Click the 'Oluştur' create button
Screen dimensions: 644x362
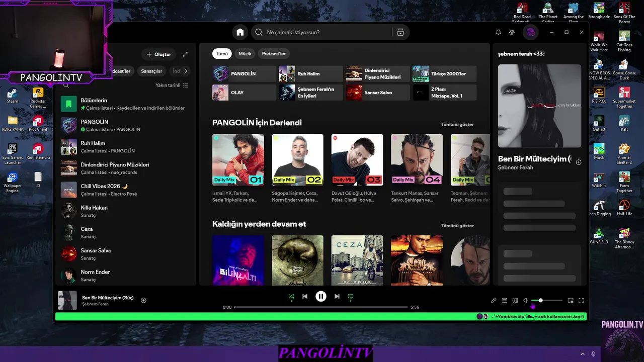(x=159, y=54)
